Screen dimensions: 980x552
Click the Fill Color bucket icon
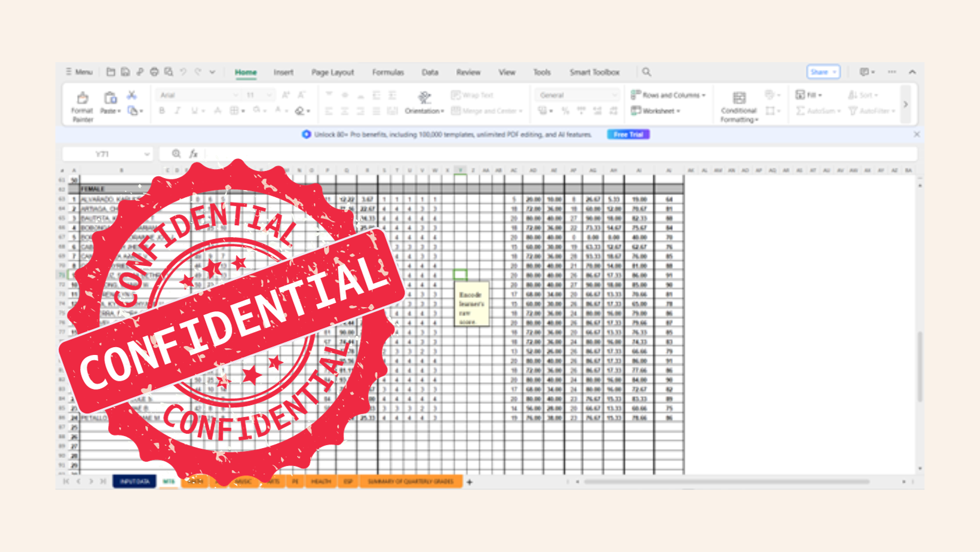258,111
